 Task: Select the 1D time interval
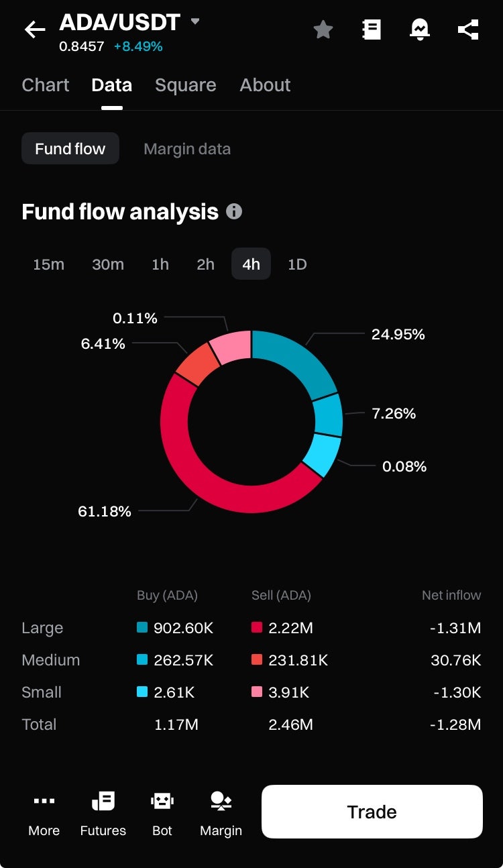297,264
